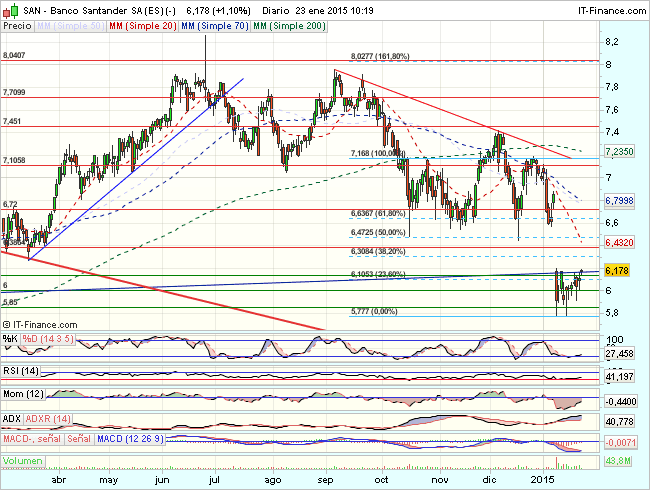
Task: Click the Señal label in MACD panel
Action: [80, 439]
